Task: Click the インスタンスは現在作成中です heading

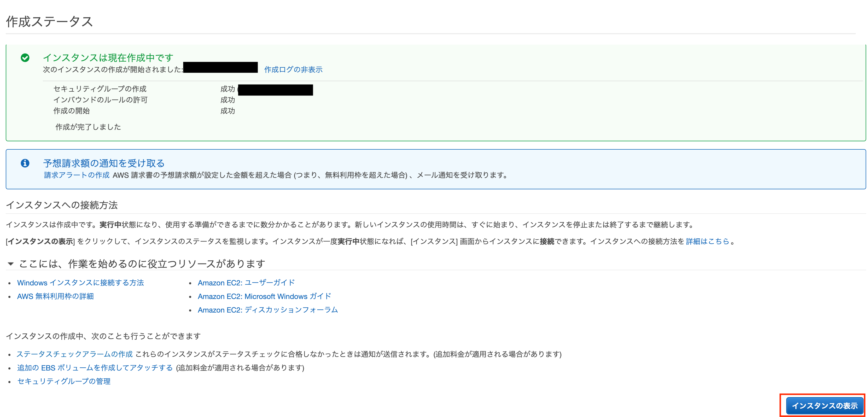Action: point(108,58)
